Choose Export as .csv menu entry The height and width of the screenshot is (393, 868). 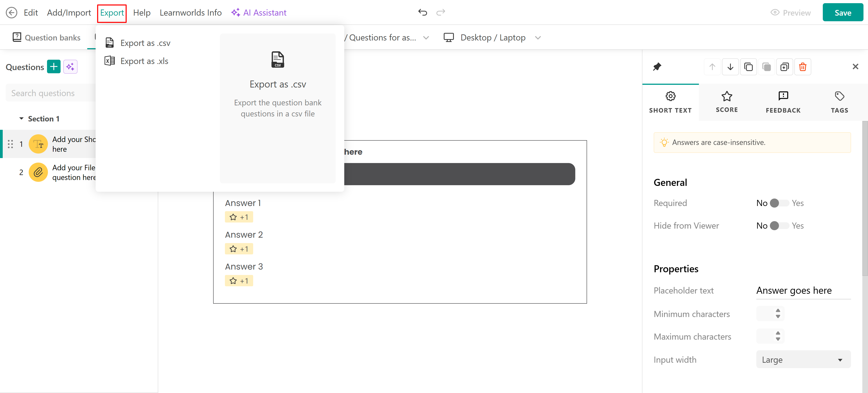pyautogui.click(x=145, y=43)
